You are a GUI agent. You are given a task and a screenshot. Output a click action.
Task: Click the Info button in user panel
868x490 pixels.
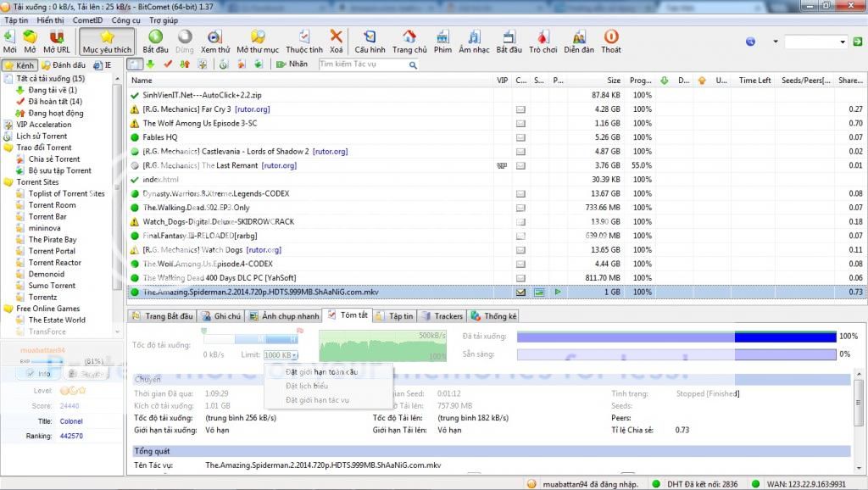(x=40, y=374)
